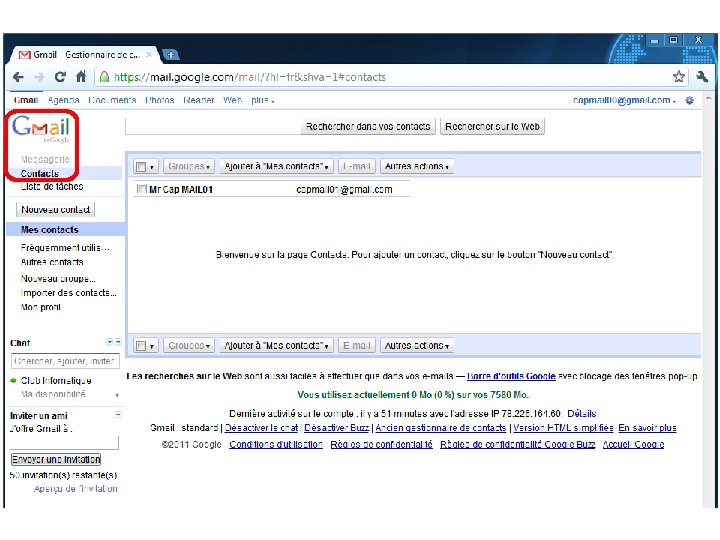Click Nouveau groupe...
720x540 pixels.
coord(58,278)
